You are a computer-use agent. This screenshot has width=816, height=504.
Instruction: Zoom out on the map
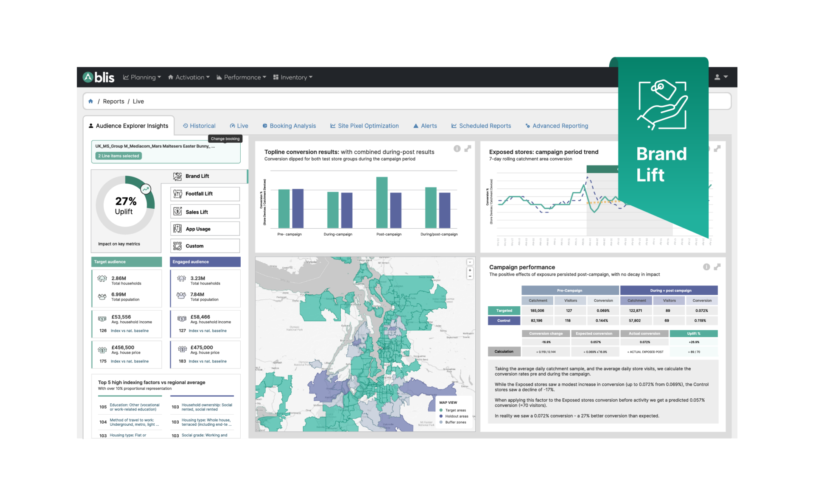click(x=470, y=276)
